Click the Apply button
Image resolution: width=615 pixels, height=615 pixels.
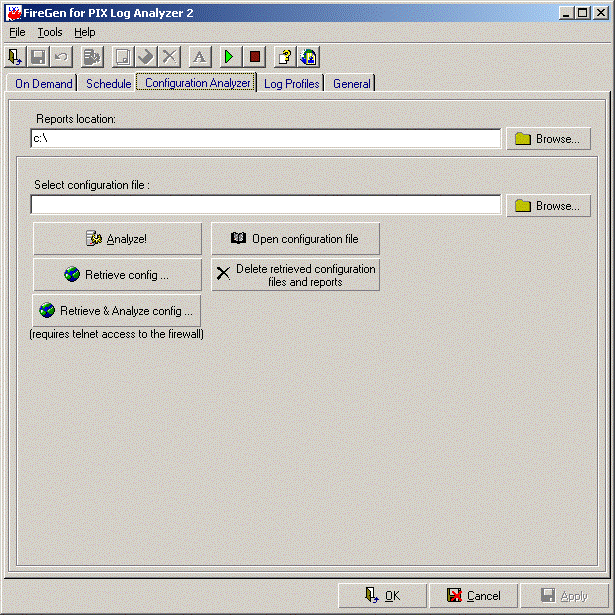click(x=564, y=595)
